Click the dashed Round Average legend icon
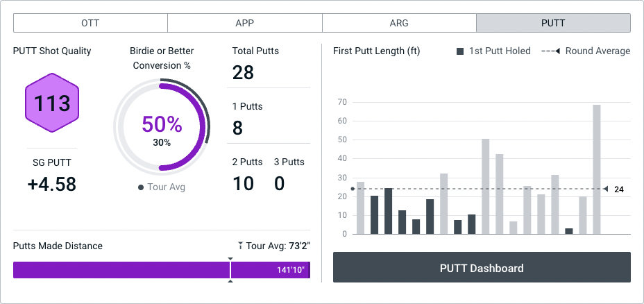Viewport: 644px width, 304px height. (550, 51)
